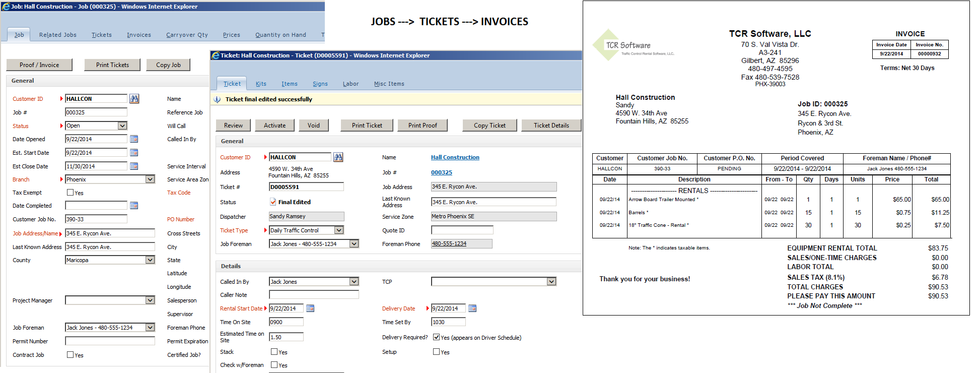Click Customer Job No. field 390-33

96,219
